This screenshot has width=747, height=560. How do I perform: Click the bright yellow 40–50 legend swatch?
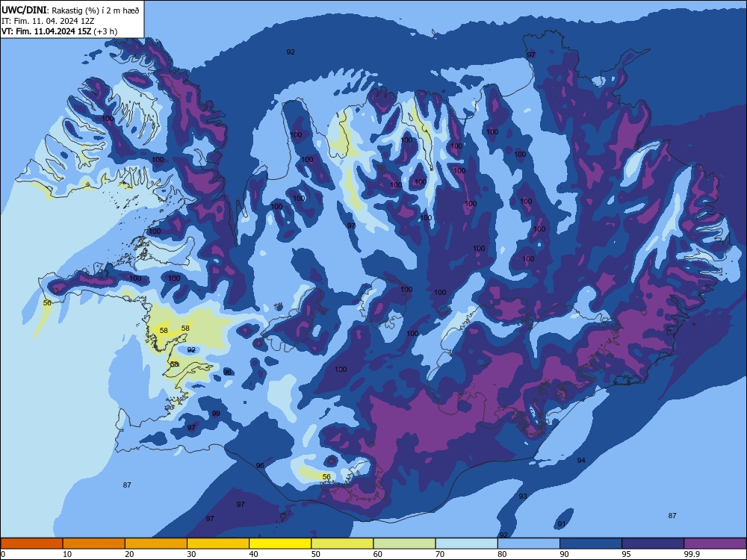click(x=280, y=544)
